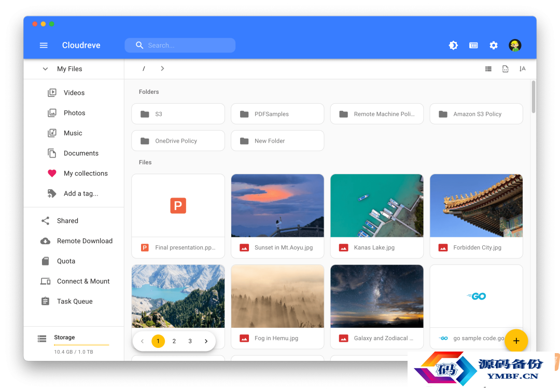Open the Shared page
This screenshot has height=392, width=560.
point(74,221)
